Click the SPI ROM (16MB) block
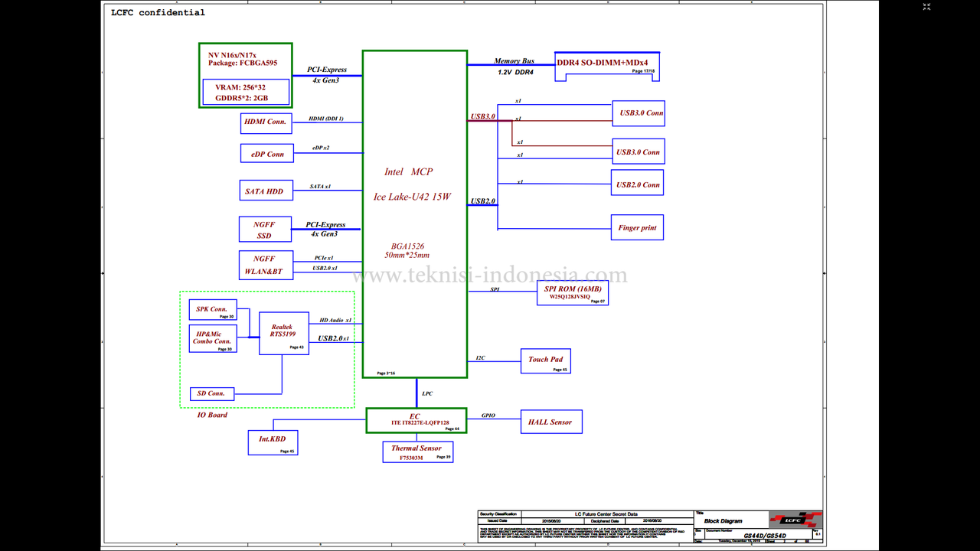 point(573,292)
